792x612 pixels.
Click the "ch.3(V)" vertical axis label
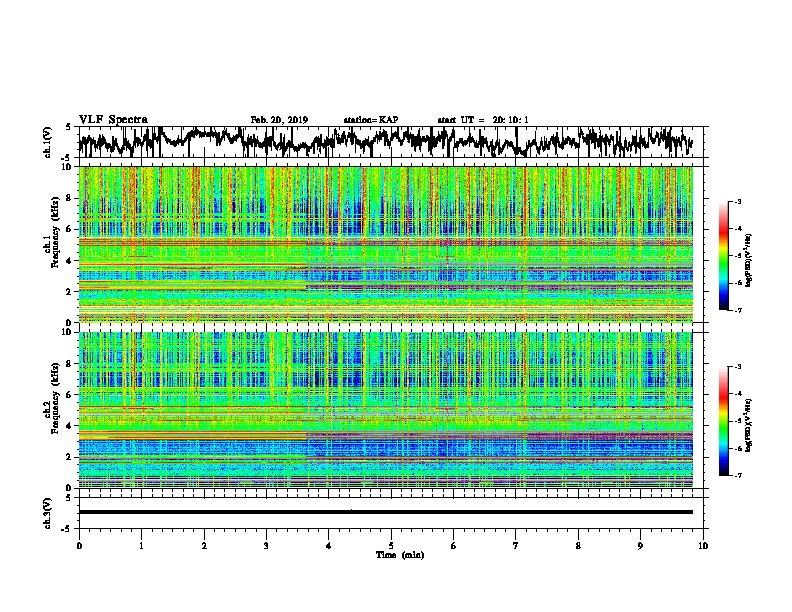(48, 513)
